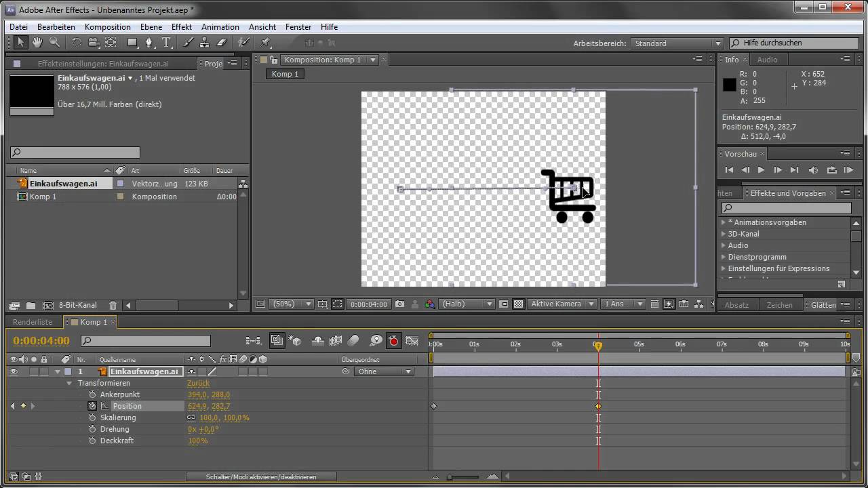Expand the Dienstprogramm effects category

pyautogui.click(x=724, y=257)
